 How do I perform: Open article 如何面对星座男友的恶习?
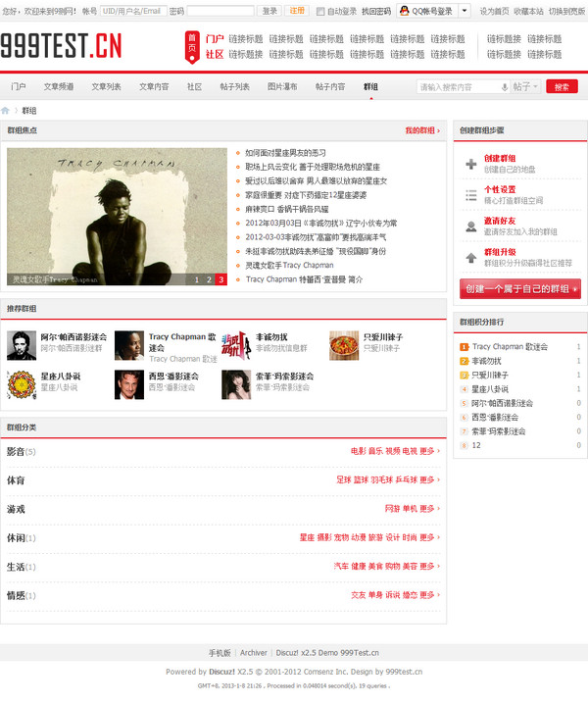tap(285, 153)
